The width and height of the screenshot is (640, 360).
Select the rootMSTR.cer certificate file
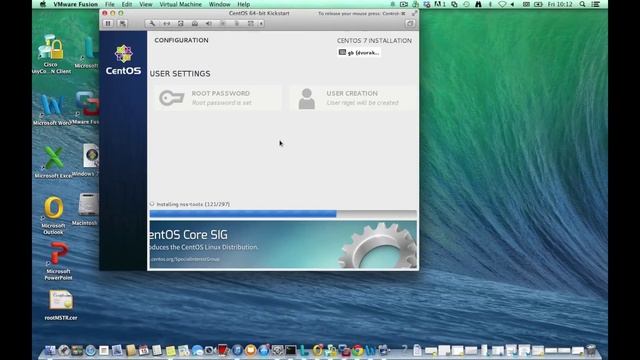click(61, 304)
